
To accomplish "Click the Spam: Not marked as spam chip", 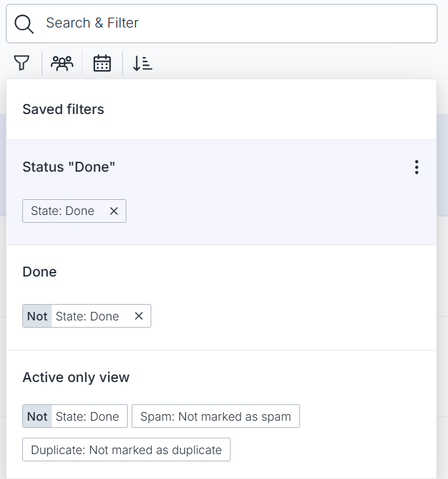I will (x=215, y=416).
